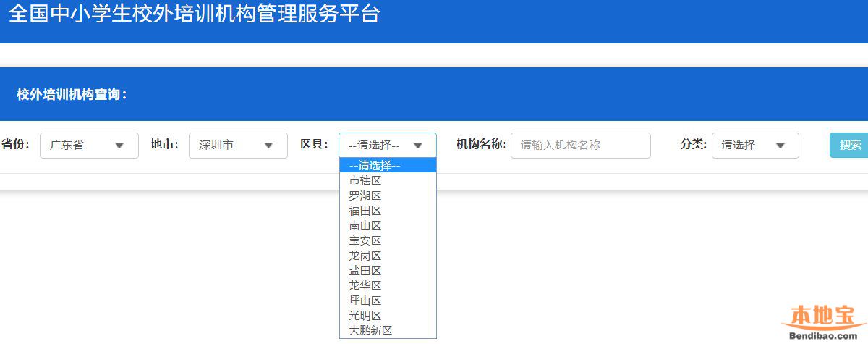
Task: Choose 宝安区 from district list
Action: [x=388, y=240]
